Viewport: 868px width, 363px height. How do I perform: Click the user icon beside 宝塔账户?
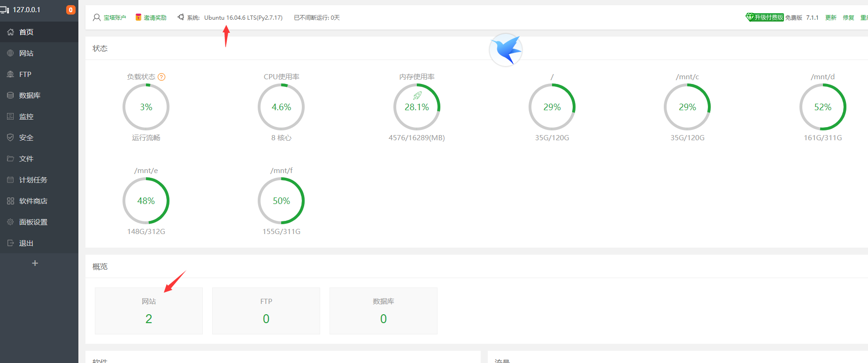(97, 17)
